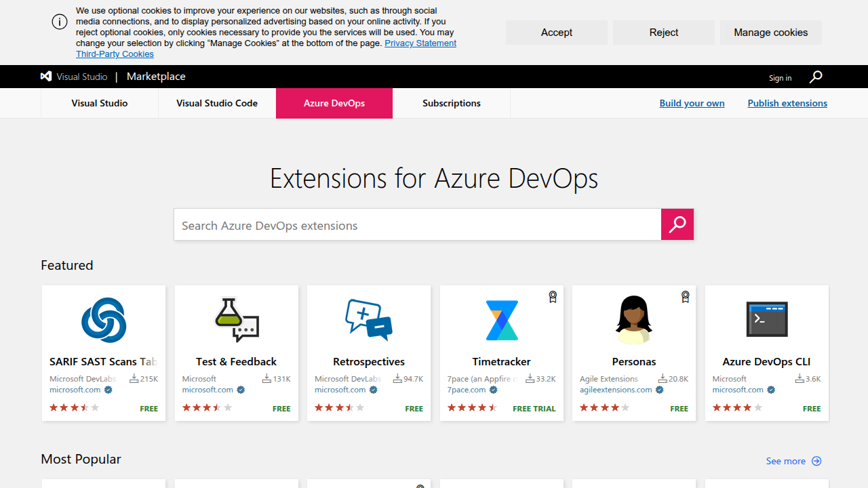Click verified badge next to agileextensions.com
The height and width of the screenshot is (488, 868).
(660, 390)
